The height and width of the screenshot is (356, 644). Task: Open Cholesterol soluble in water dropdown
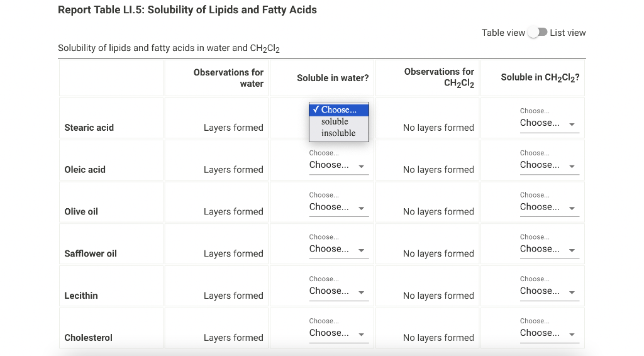click(x=339, y=333)
